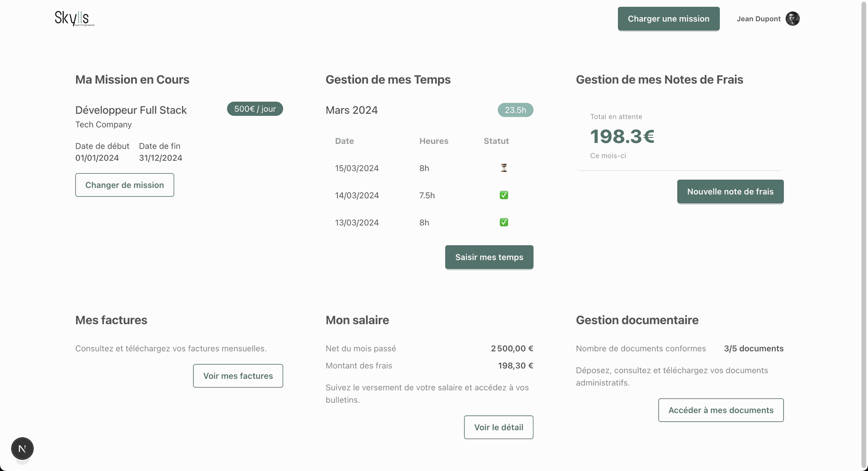Click the Jean Dupont user name
The width and height of the screenshot is (868, 471).
[x=758, y=19]
